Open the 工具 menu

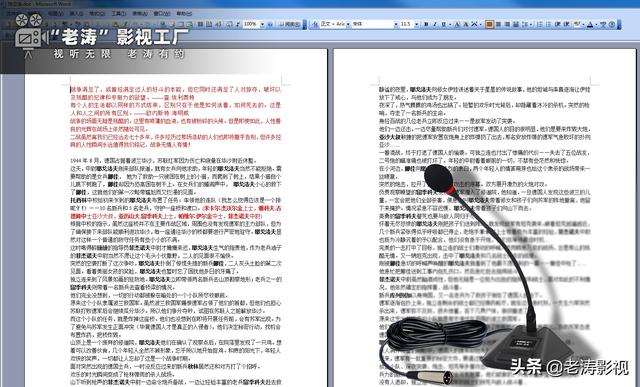(118, 13)
